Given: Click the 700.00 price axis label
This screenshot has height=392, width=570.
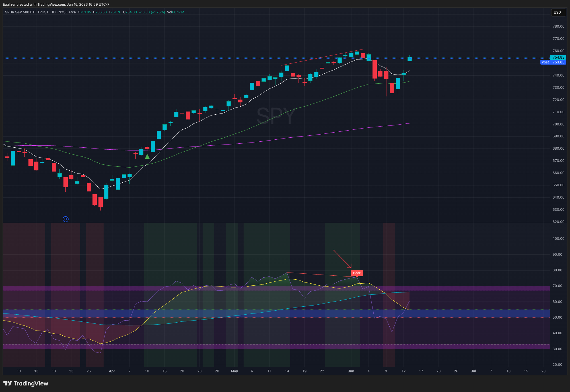Looking at the screenshot, I should (558, 124).
